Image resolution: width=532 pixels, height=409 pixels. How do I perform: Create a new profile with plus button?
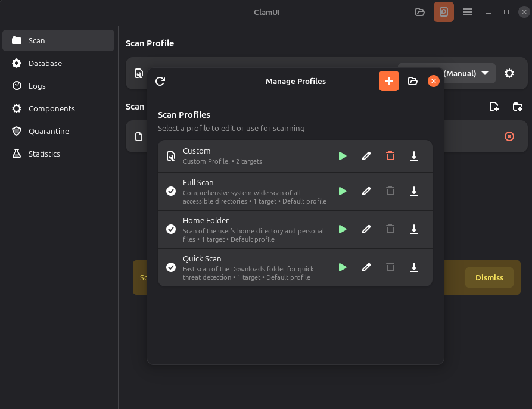389,81
